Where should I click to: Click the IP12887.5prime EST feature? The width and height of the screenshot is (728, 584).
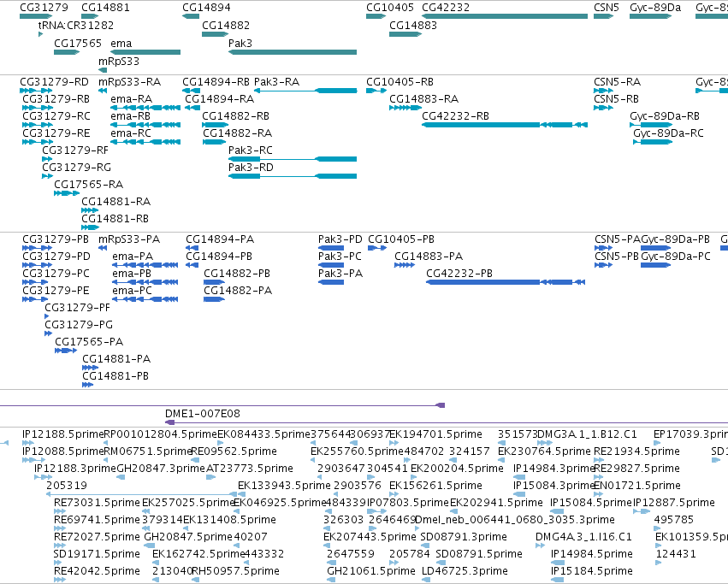(x=642, y=511)
